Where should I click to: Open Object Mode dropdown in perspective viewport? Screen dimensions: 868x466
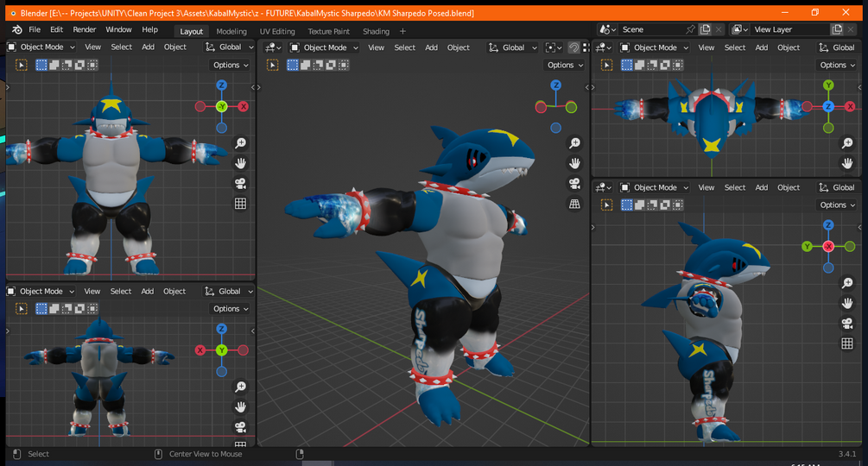(x=325, y=47)
